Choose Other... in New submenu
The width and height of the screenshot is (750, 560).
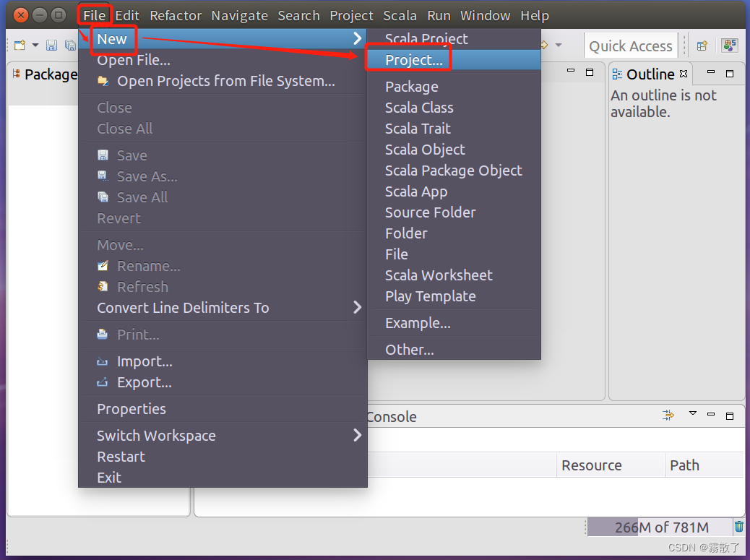454,350
